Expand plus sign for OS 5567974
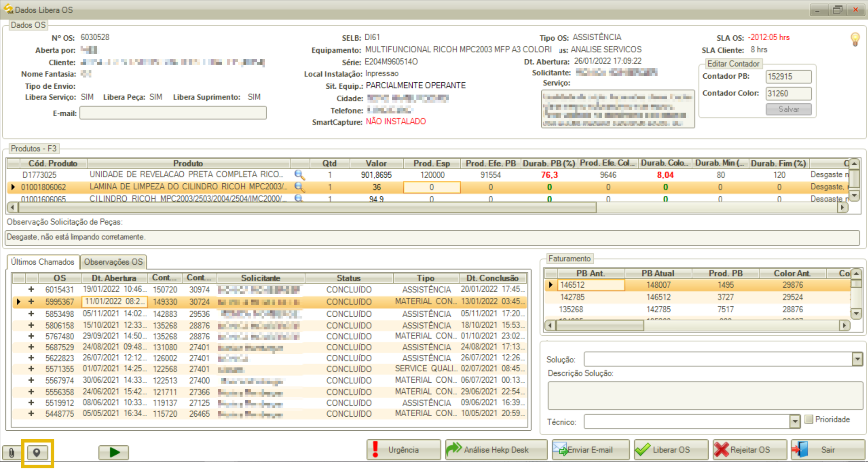Viewport: 868px width, 476px height. point(31,381)
